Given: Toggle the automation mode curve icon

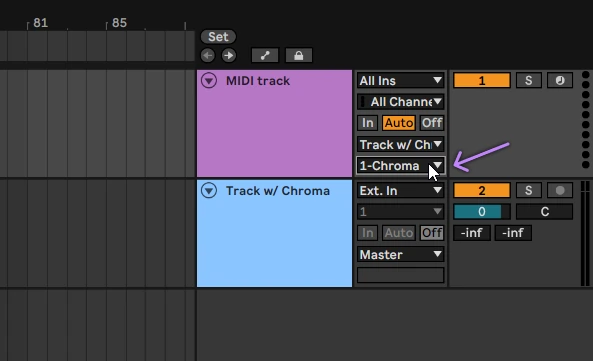Looking at the screenshot, I should (265, 56).
